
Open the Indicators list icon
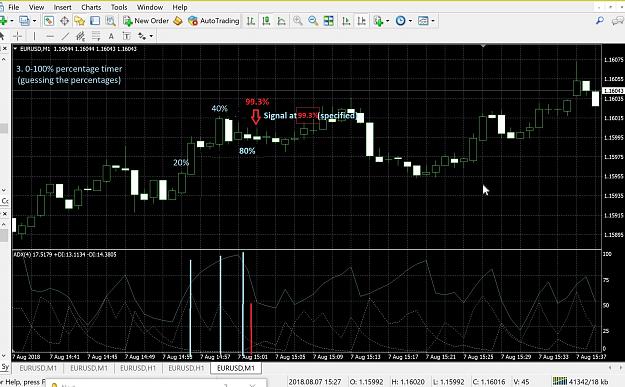(x=378, y=21)
